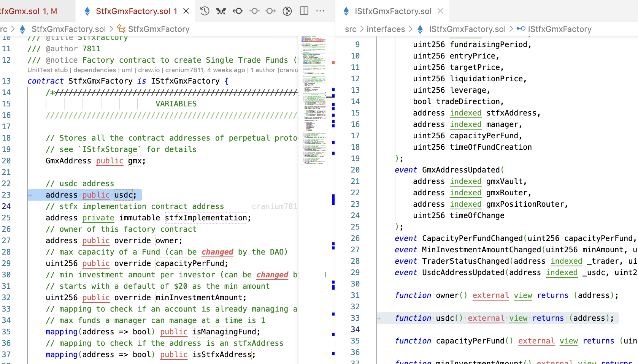Click usdc() function name in interface
The width and height of the screenshot is (638, 364).
(449, 318)
